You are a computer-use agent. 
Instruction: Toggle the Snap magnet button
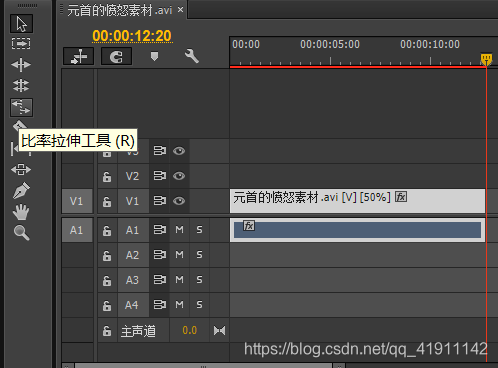(x=116, y=56)
